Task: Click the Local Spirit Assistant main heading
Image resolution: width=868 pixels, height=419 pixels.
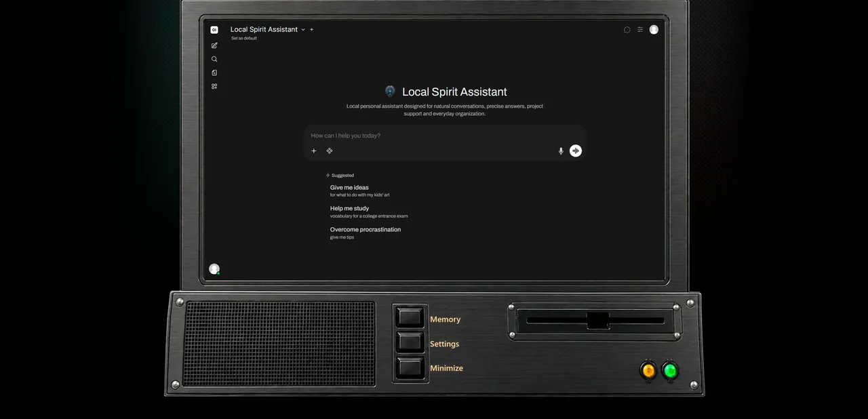Action: 454,92
